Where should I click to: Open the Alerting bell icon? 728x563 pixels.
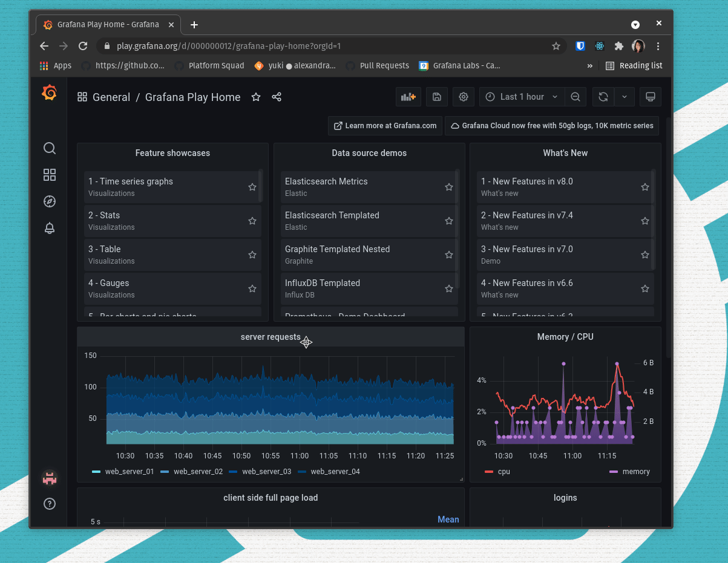49,228
